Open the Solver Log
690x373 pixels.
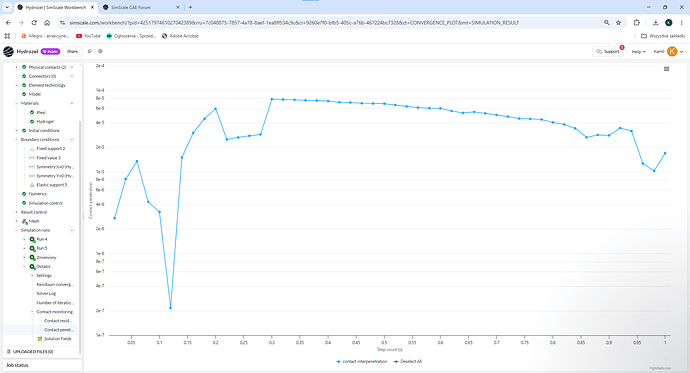(x=46, y=293)
